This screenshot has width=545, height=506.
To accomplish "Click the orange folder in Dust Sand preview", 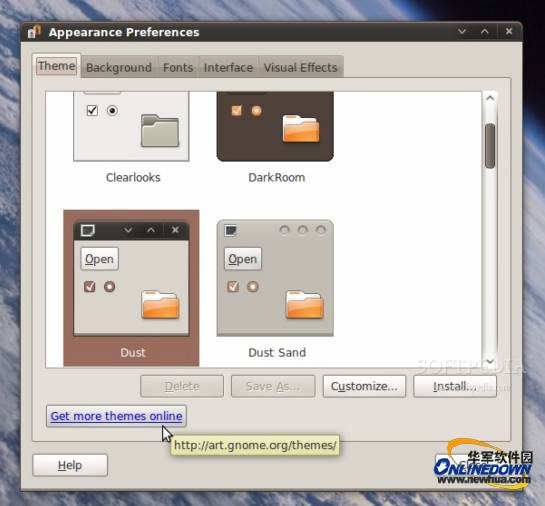I will [304, 305].
